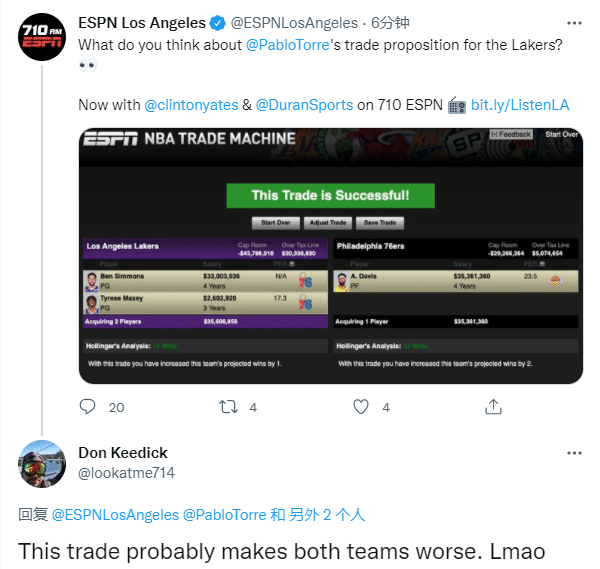Click the blue verified badge
The height and width of the screenshot is (569, 600).
pos(218,23)
